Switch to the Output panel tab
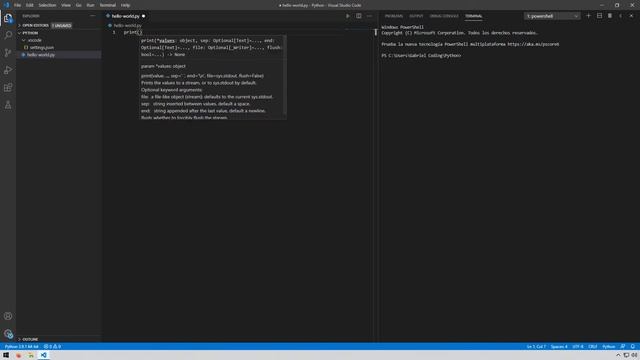The height and width of the screenshot is (360, 640). [416, 16]
